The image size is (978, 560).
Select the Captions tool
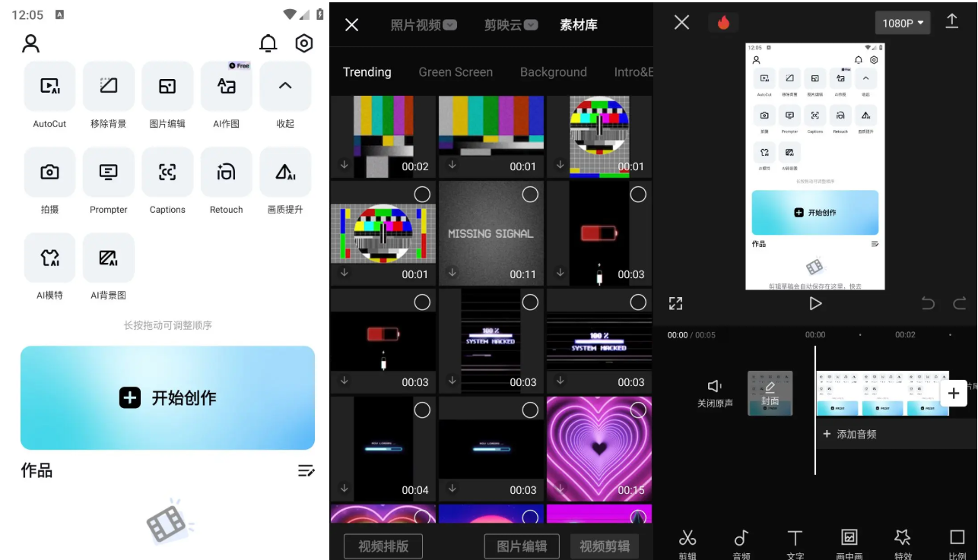pos(167,172)
